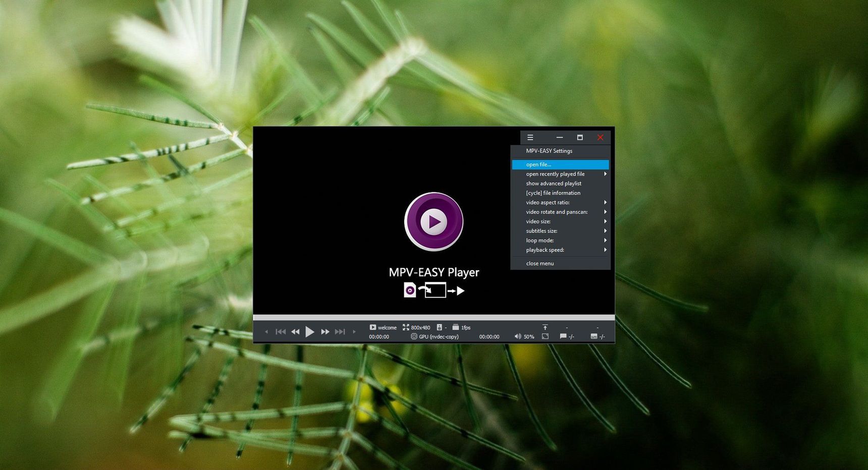
Task: Maximize the MPV-EASY Player window
Action: coord(580,137)
